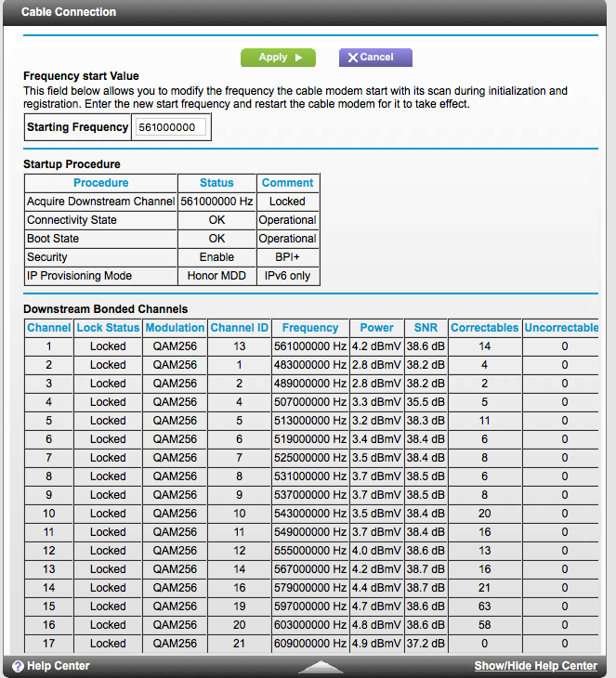Select the IP Provisioning Mode row label
Image resolution: width=616 pixels, height=678 pixels.
click(79, 276)
